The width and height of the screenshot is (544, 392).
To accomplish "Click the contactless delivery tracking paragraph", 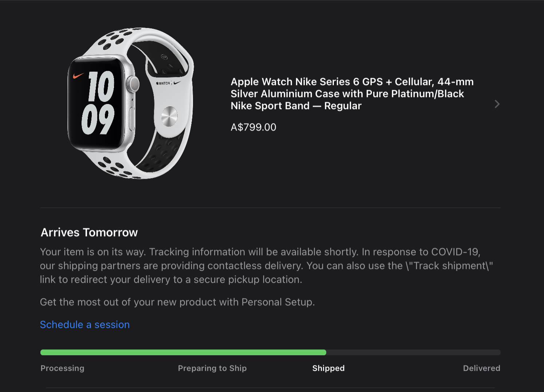I will pos(267,266).
